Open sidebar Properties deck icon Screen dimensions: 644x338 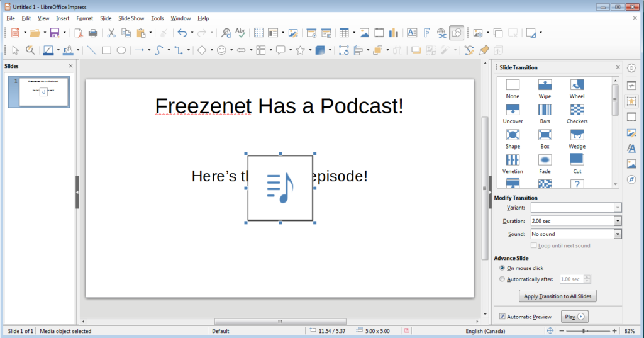tap(631, 86)
